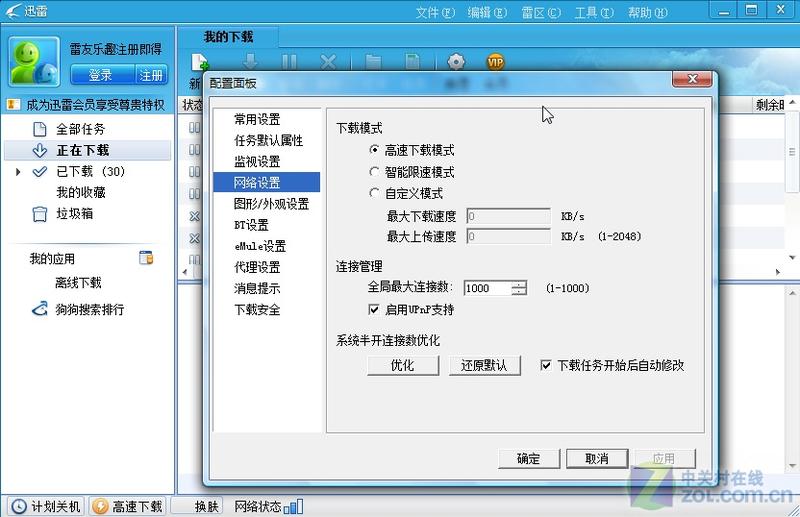The height and width of the screenshot is (517, 800).
Task: Click the Xunlei bird logo in title bar
Action: point(13,11)
